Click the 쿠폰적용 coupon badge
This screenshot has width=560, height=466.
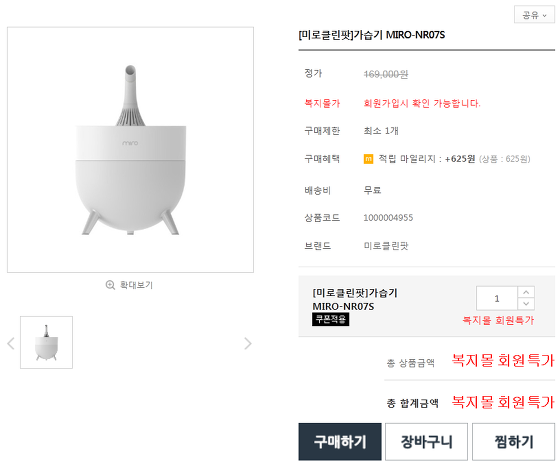click(331, 319)
